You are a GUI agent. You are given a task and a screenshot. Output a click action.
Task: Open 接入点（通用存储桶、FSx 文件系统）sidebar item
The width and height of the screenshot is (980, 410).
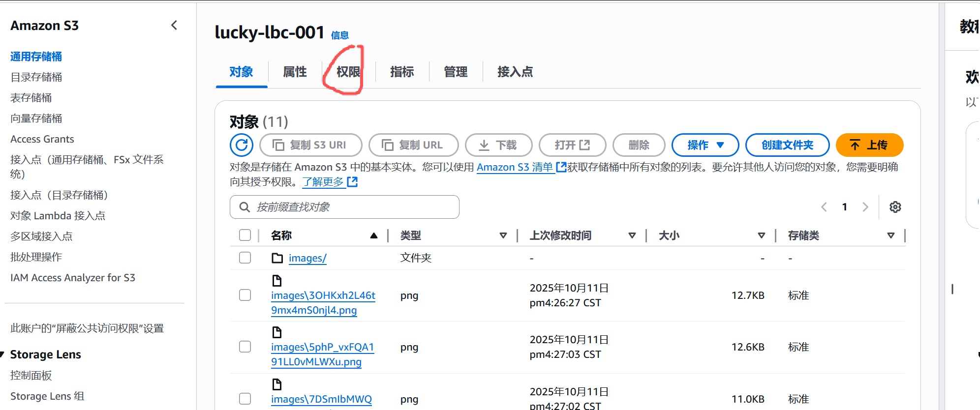pos(87,167)
